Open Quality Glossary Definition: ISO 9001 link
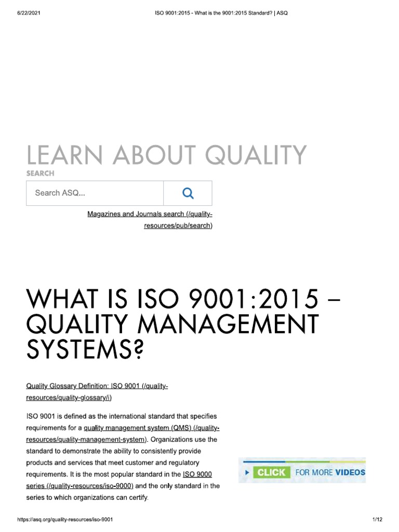 (x=97, y=392)
